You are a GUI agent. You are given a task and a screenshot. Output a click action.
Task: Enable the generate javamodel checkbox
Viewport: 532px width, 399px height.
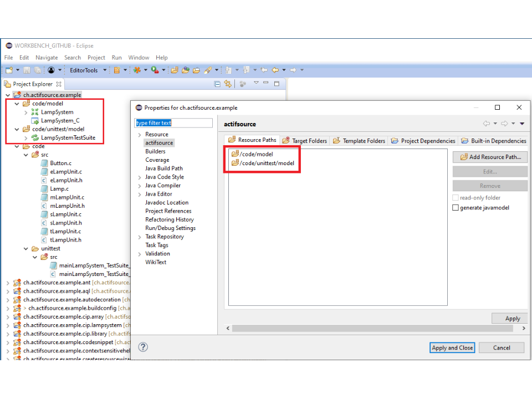(456, 208)
